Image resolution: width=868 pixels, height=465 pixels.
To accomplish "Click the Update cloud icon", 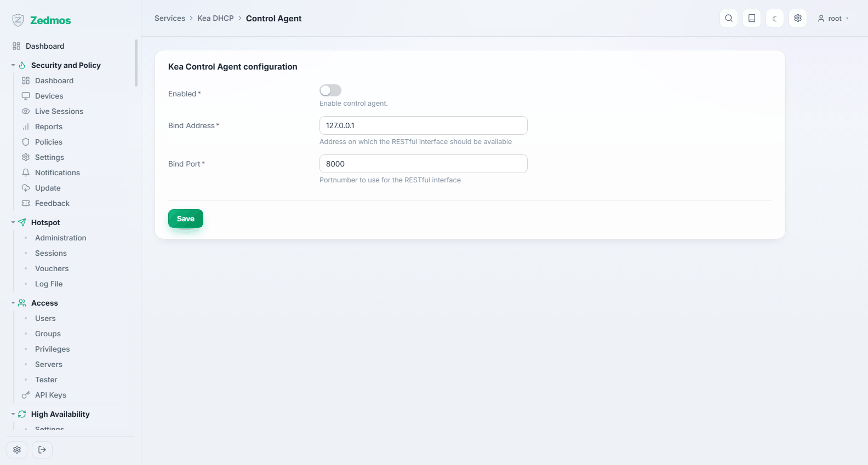I will [26, 188].
